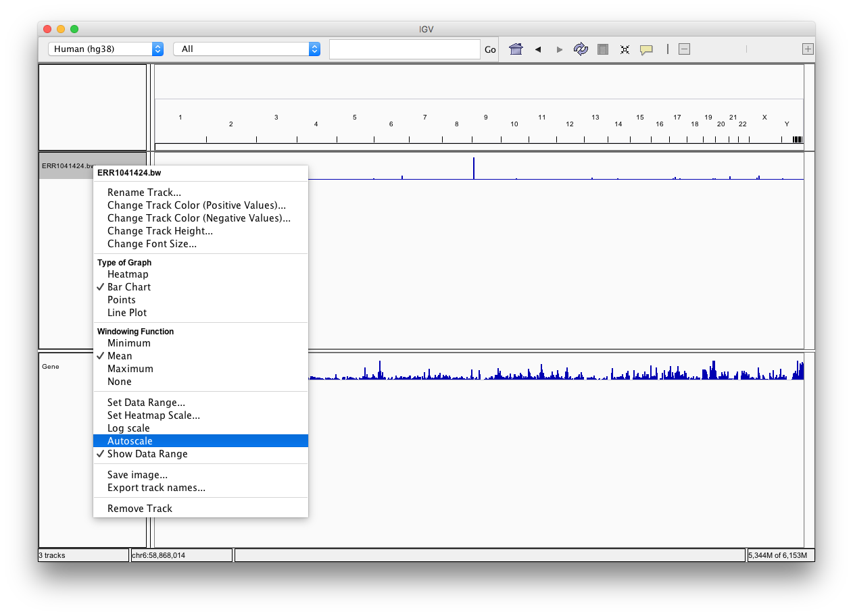Click the Home icon in the IGV toolbar
The image size is (853, 616).
point(516,49)
